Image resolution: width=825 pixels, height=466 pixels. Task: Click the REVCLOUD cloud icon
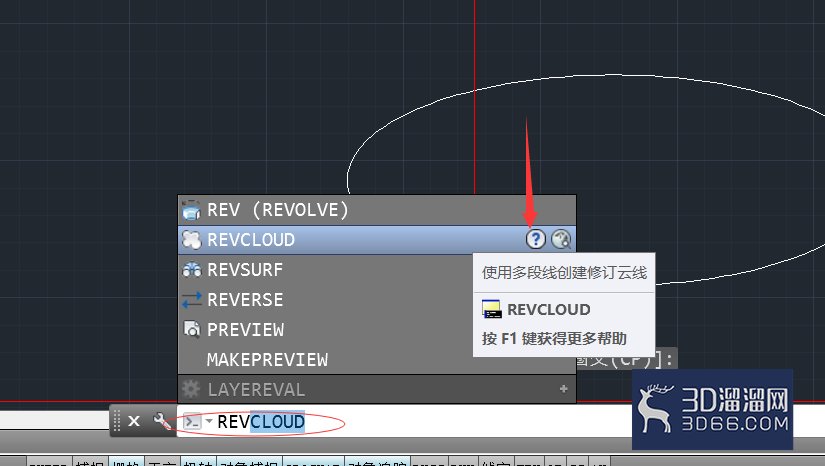192,240
